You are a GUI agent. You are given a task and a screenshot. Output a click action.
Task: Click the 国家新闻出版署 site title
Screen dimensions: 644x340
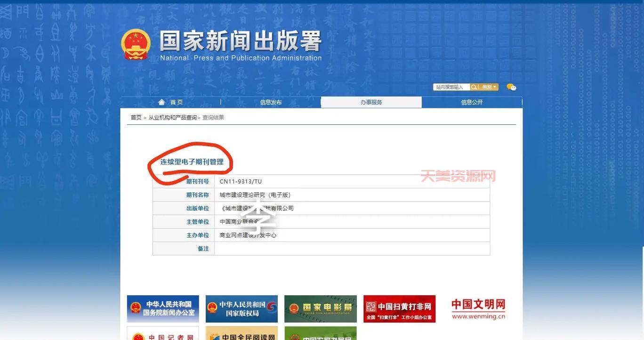241,41
